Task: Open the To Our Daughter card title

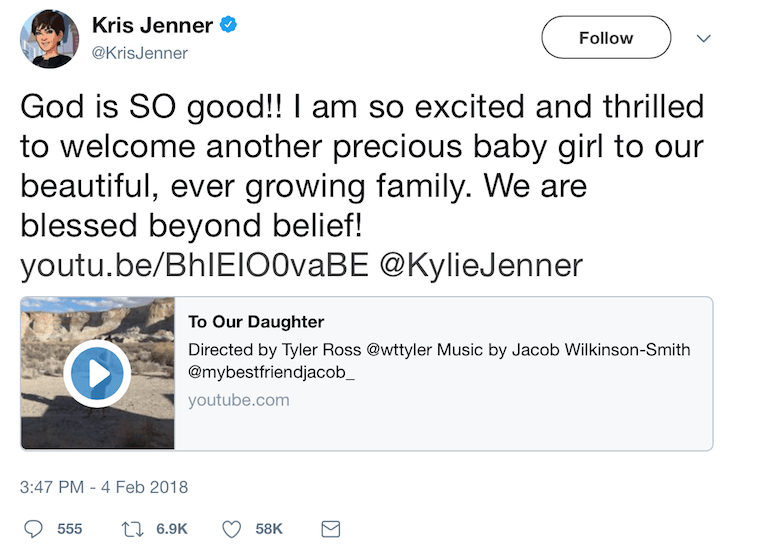Action: coord(256,322)
